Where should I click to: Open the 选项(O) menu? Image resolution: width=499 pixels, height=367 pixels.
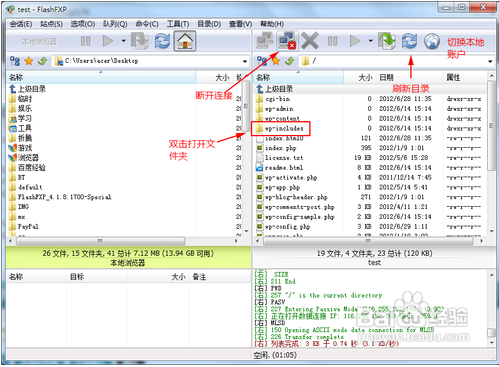pos(83,24)
